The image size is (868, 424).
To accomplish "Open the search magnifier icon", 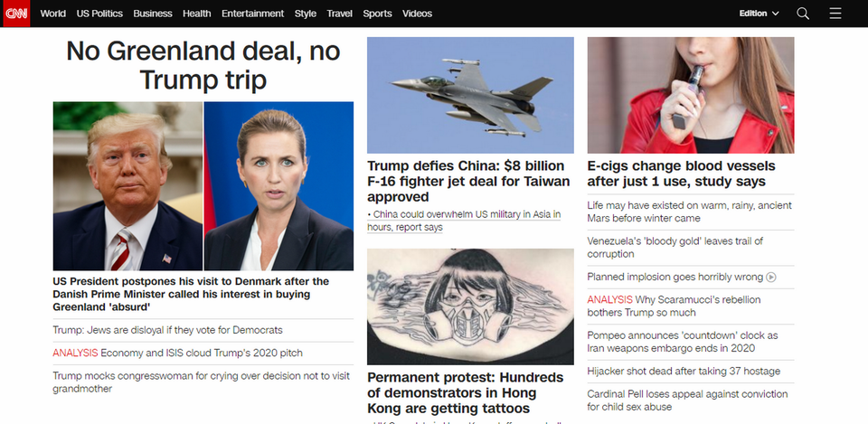I will (x=803, y=14).
